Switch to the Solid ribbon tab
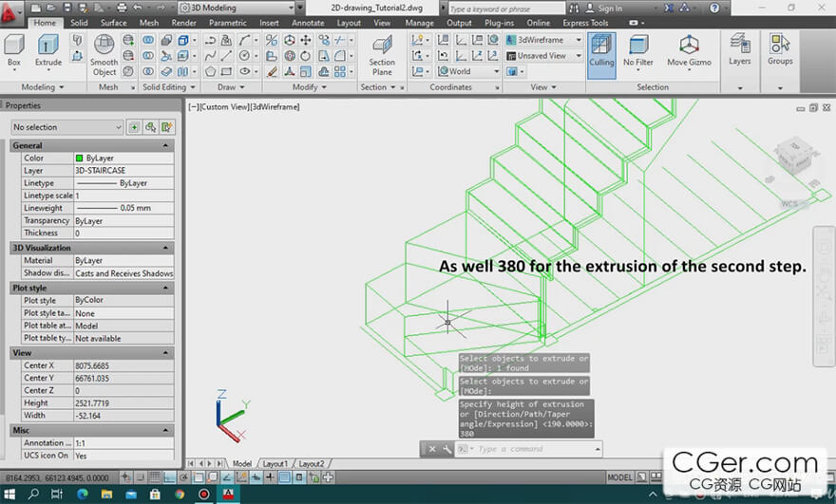836x504 pixels. pyautogui.click(x=79, y=23)
